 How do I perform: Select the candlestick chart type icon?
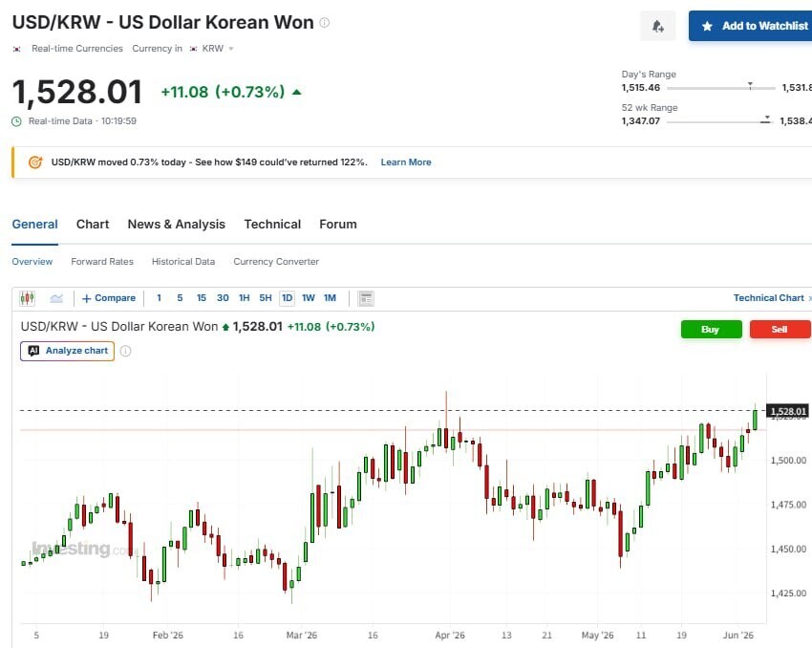pyautogui.click(x=27, y=298)
